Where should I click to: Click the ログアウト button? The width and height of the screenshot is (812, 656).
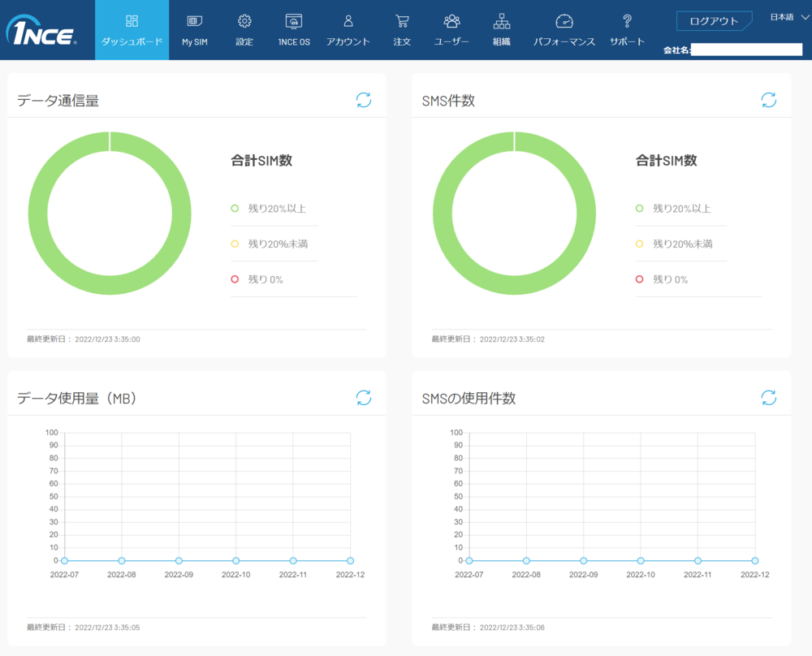point(714,21)
